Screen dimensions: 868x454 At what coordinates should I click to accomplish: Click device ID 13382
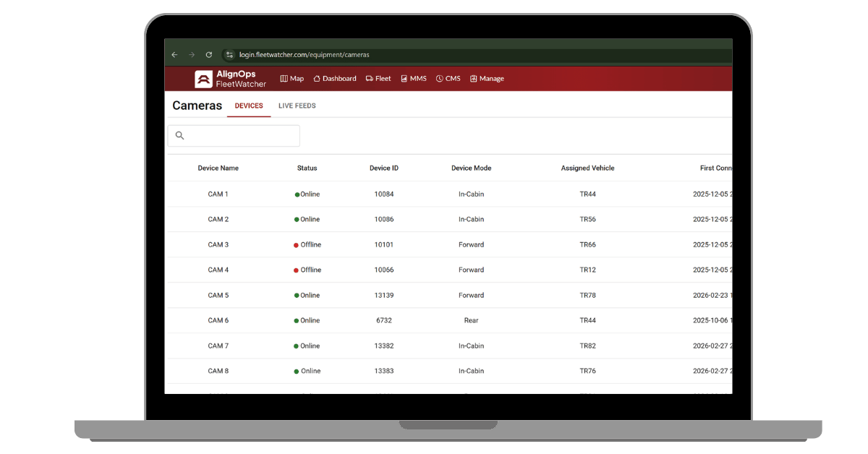tap(384, 346)
